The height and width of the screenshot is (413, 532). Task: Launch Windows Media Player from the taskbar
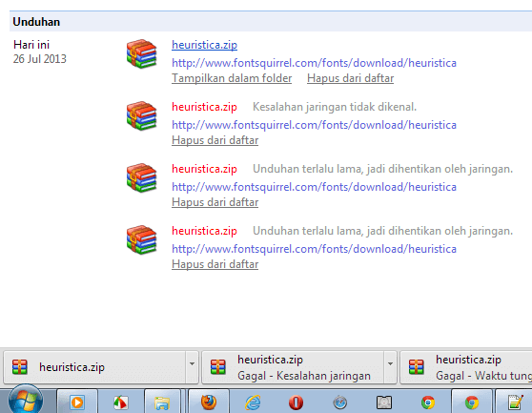click(77, 403)
